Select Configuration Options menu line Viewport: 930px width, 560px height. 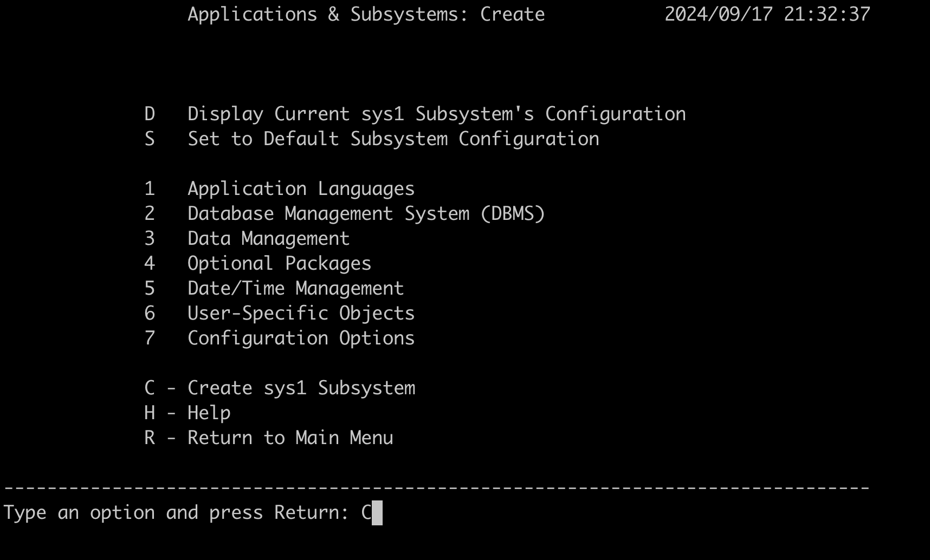pyautogui.click(x=280, y=338)
